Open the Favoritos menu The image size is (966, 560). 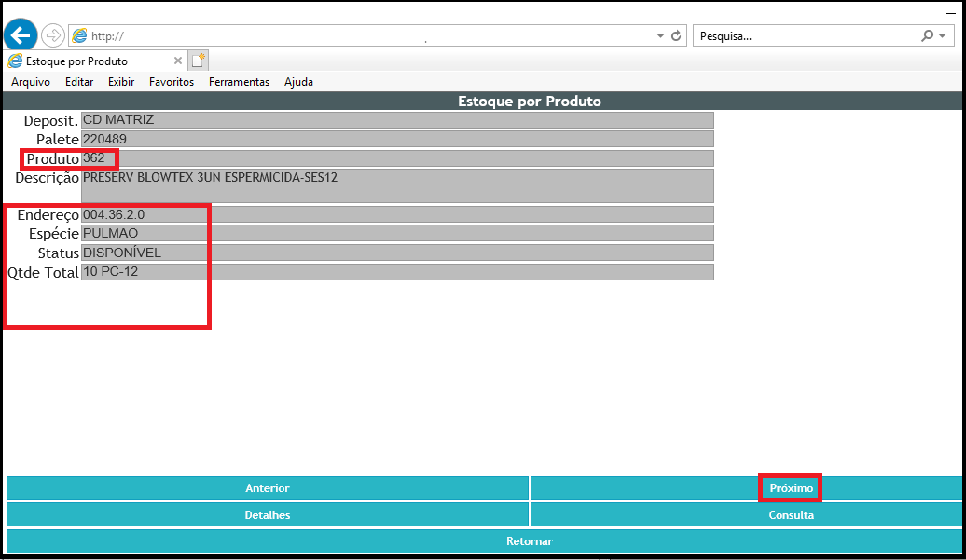(172, 82)
